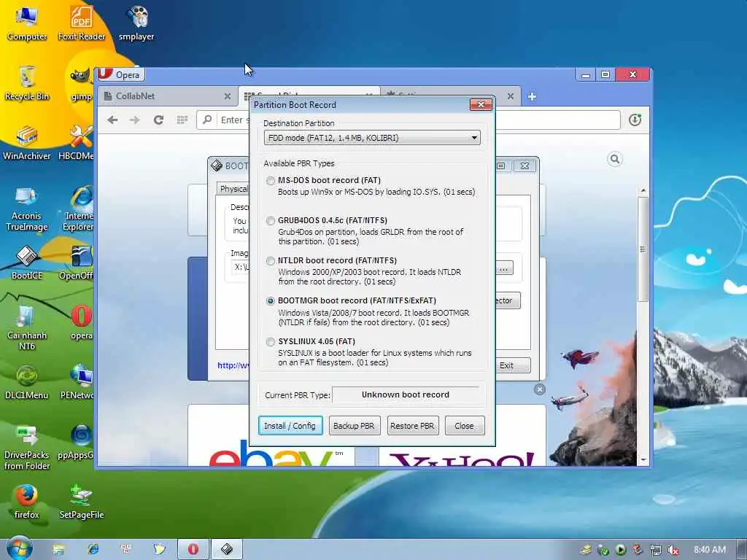Click Backup PBR button
Viewport: 747px width, 560px height.
[354, 426]
